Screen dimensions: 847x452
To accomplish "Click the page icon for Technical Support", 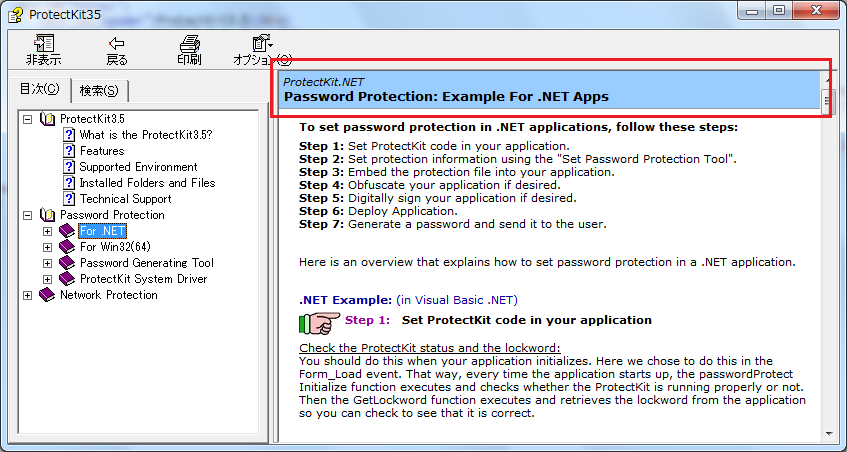I will [x=69, y=199].
